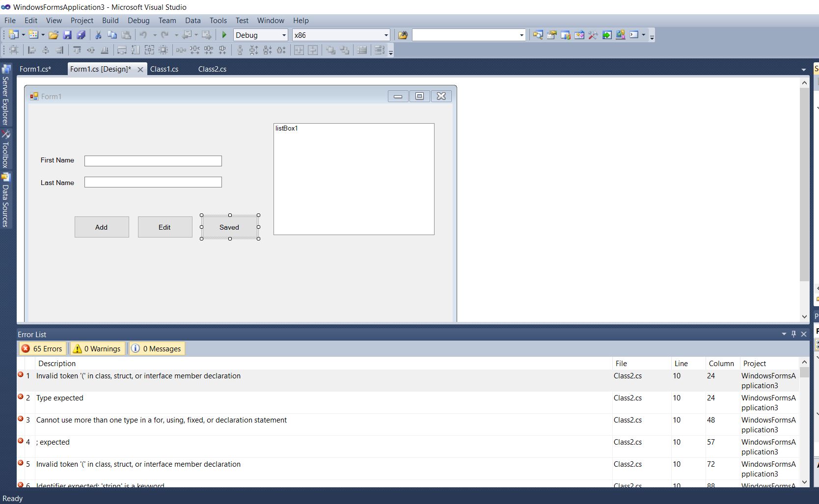Open the Find combo box dropdown arrow
819x504 pixels.
(x=521, y=35)
